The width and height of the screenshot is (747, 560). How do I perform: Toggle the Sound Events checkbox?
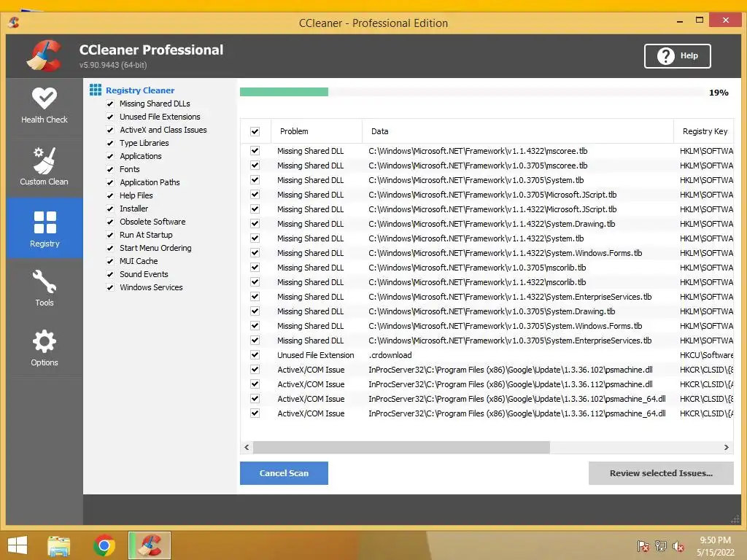click(110, 274)
